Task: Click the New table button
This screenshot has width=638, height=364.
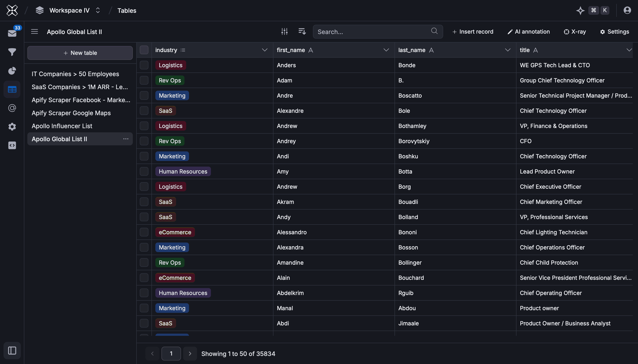Action: coord(80,53)
